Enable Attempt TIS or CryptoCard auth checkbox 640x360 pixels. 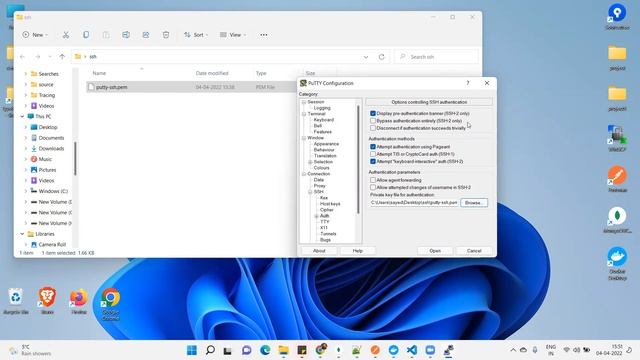373,154
